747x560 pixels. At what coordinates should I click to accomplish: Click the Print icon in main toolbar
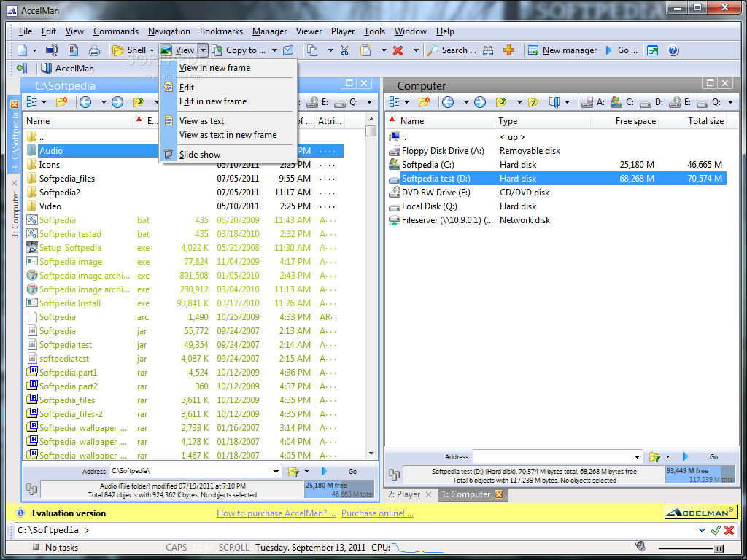(94, 50)
